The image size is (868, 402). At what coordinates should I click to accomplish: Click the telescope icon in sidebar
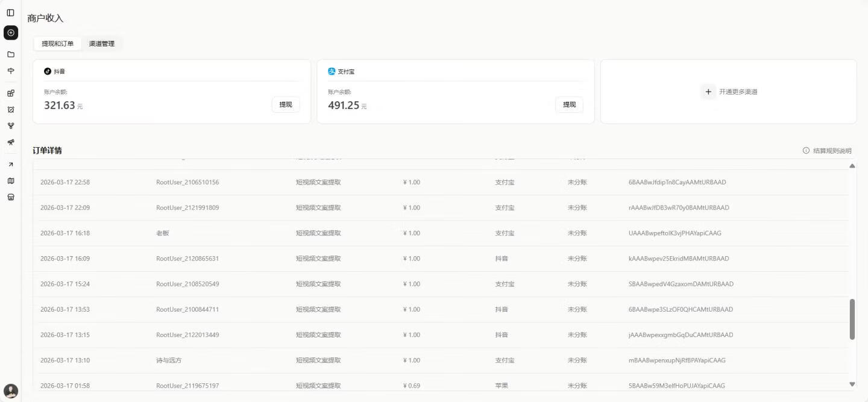coord(11,142)
